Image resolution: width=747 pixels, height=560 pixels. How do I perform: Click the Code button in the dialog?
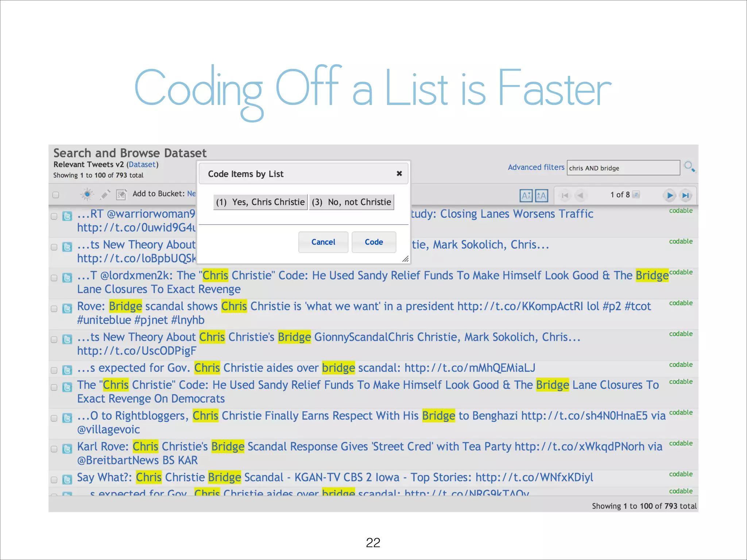tap(374, 242)
